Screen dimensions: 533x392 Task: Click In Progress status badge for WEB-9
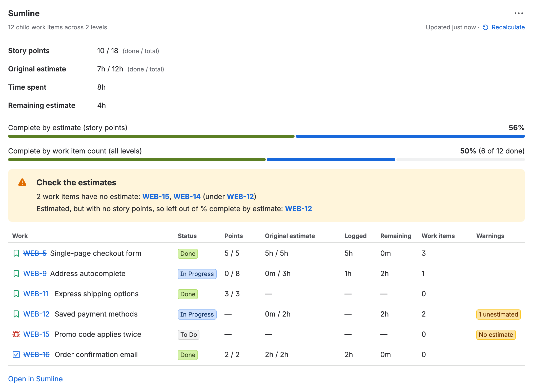197,274
